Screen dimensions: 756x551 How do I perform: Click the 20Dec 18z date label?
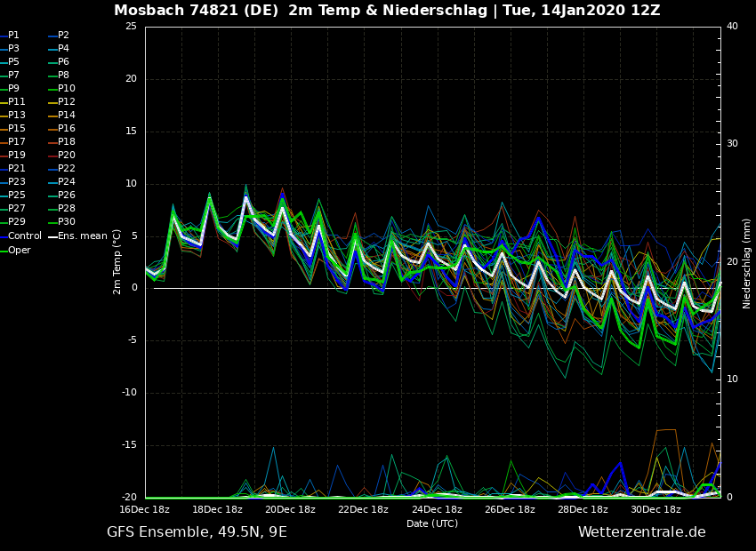(x=290, y=509)
